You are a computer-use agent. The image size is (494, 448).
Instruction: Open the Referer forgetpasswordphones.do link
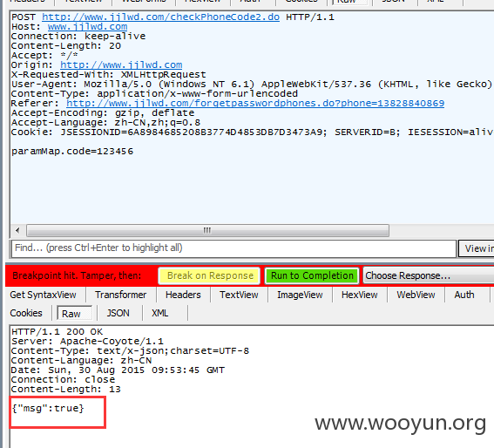click(255, 103)
